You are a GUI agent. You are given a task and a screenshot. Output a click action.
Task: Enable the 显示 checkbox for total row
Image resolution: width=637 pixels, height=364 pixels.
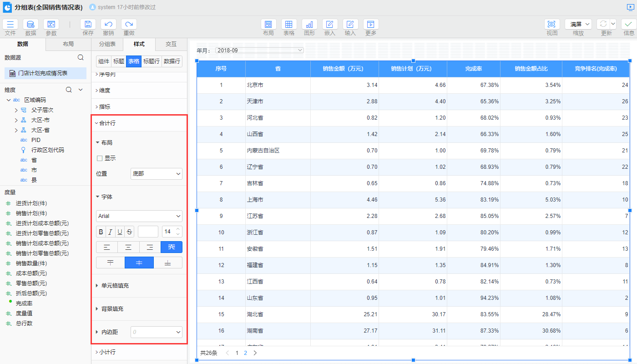click(100, 158)
